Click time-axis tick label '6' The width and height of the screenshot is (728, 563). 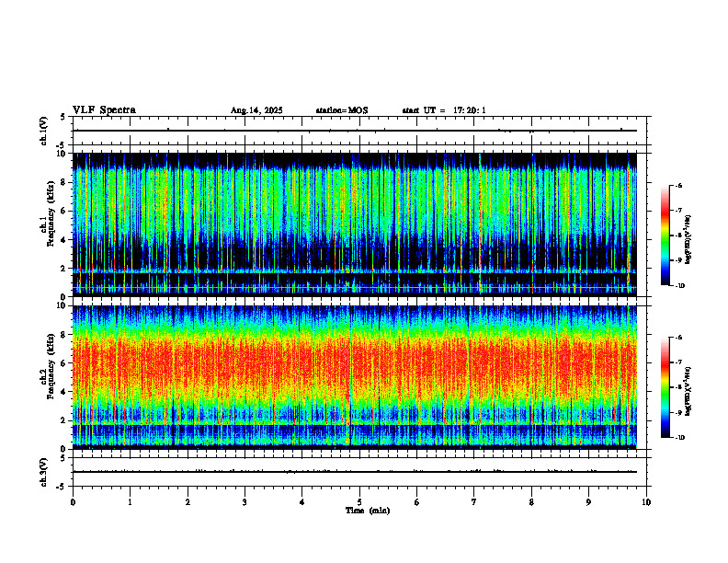coord(417,502)
